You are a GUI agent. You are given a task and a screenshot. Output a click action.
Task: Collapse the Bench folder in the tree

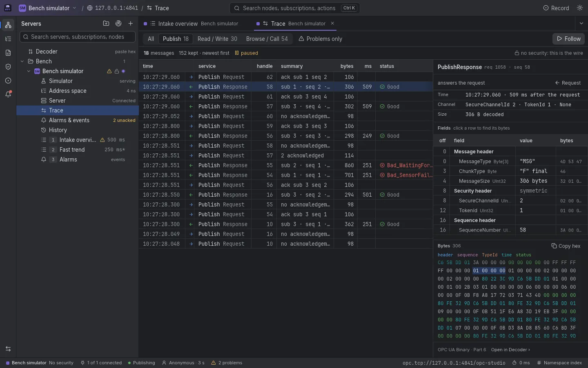pos(22,61)
